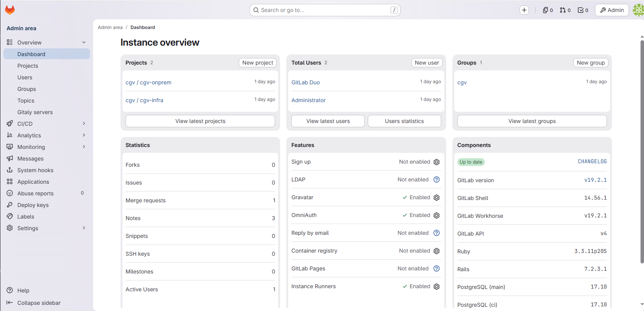Click the Messages megaphone icon

(x=10, y=158)
